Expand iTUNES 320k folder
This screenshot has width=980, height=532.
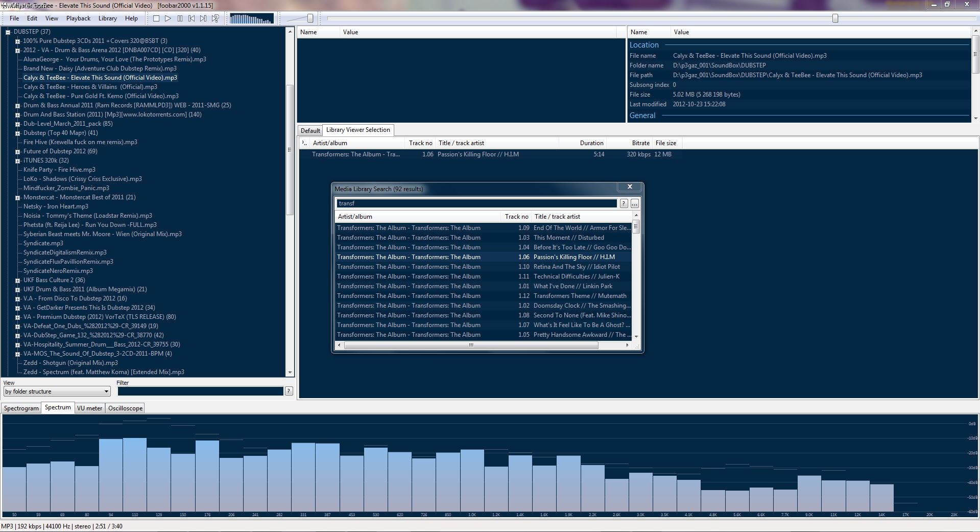(x=17, y=160)
